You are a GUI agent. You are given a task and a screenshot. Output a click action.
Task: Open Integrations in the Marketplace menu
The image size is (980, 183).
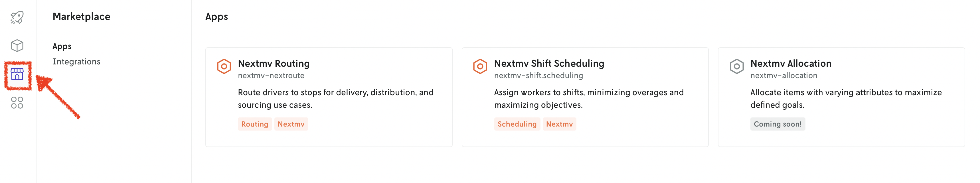76,62
